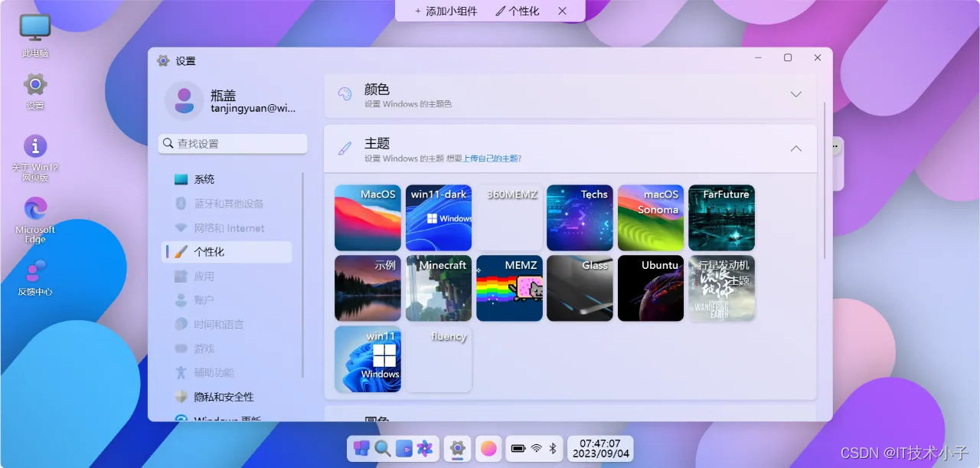This screenshot has height=468, width=980.
Task: Click the tanjingyuan@wi... email text
Action: [253, 109]
